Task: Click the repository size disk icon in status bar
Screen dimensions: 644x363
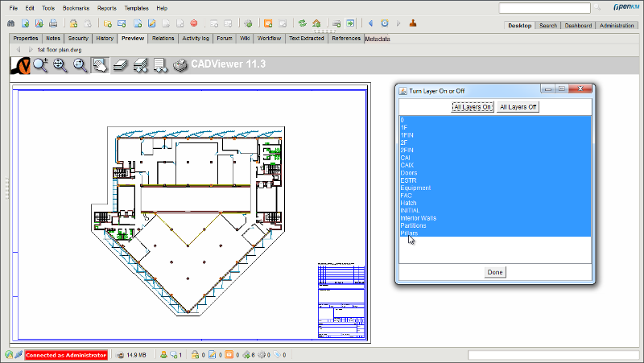Action: coord(120,355)
